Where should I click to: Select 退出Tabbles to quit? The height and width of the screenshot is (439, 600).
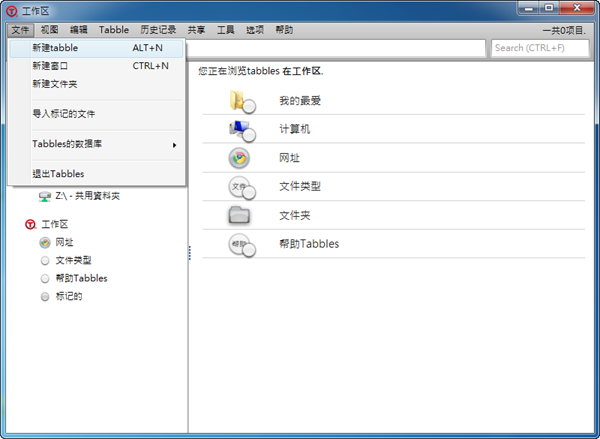96,174
